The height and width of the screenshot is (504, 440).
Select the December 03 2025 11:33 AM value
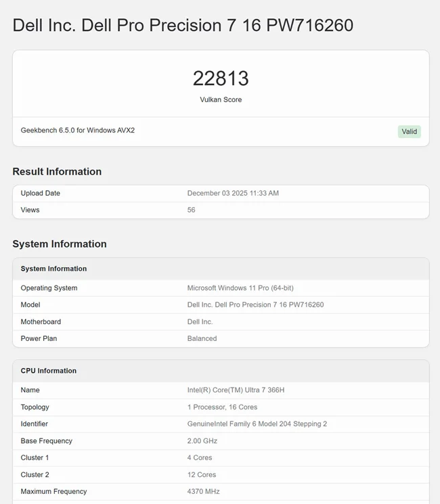(x=233, y=193)
